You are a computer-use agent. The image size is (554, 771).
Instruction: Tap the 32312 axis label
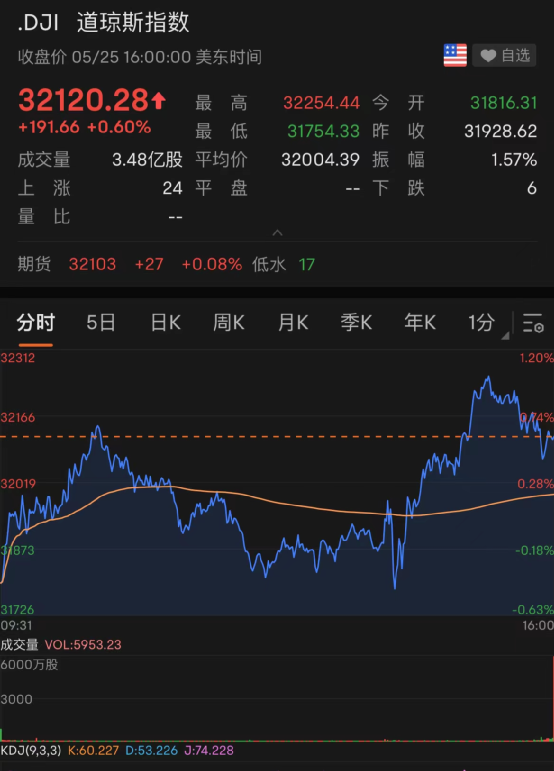[18, 358]
